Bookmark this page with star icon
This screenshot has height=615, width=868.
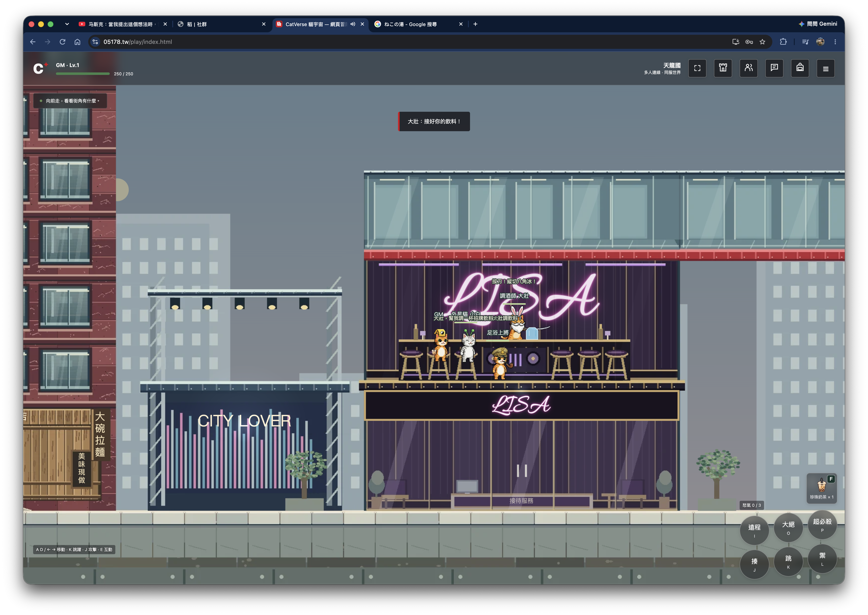762,42
